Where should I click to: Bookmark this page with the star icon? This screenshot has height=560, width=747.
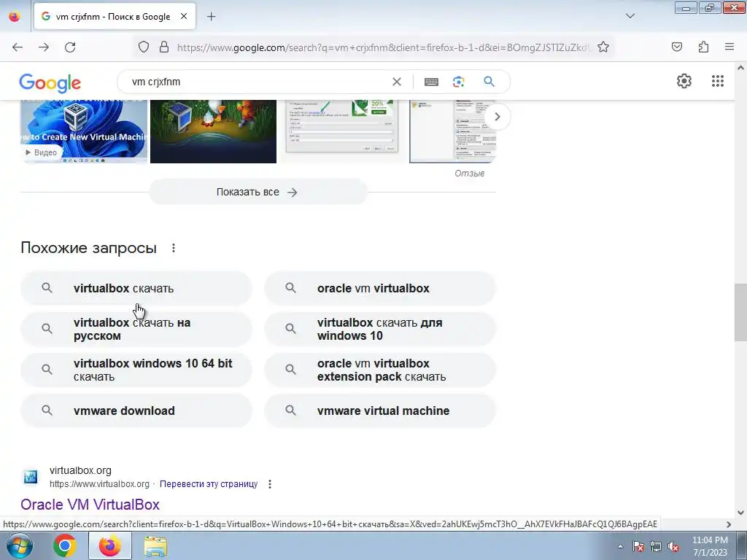pyautogui.click(x=603, y=47)
